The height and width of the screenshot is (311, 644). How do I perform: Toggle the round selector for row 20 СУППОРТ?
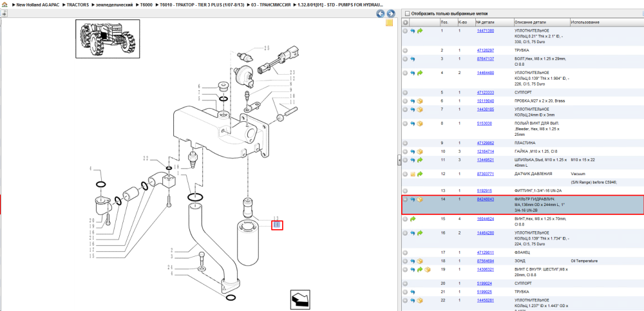pyautogui.click(x=405, y=283)
